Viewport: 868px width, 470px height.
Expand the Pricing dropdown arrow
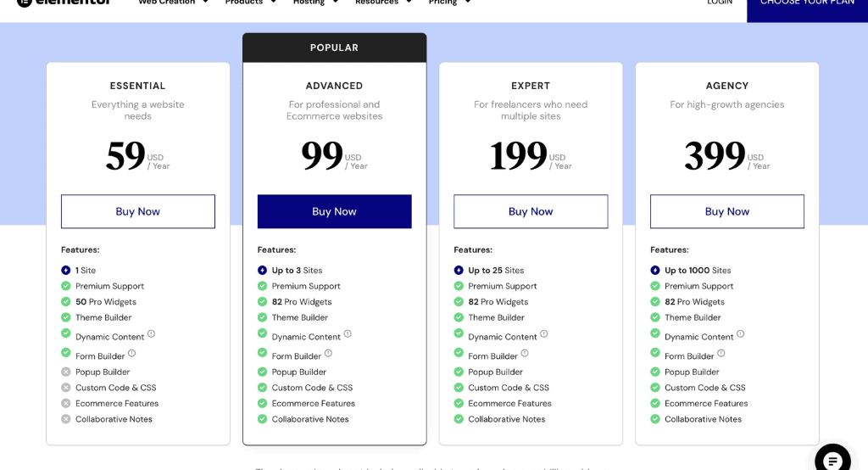tap(468, 2)
